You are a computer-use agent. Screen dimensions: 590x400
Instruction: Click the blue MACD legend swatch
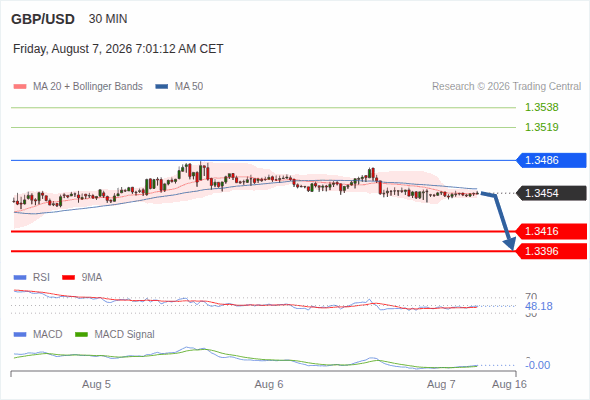pos(20,335)
